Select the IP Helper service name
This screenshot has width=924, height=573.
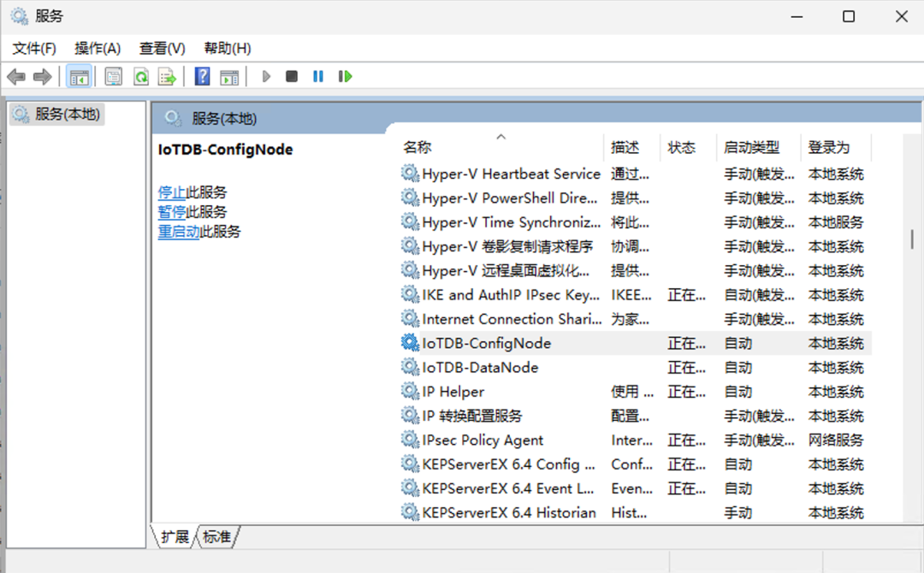tap(453, 392)
